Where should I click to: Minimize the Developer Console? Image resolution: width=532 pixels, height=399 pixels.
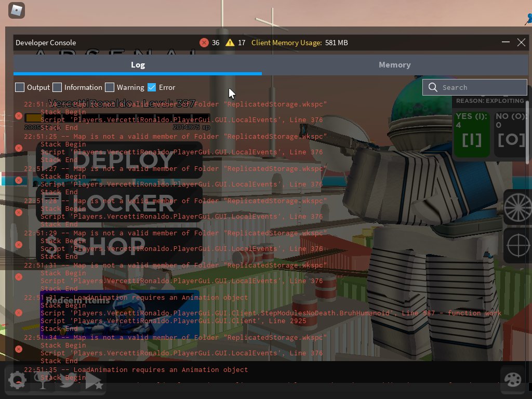click(x=506, y=43)
